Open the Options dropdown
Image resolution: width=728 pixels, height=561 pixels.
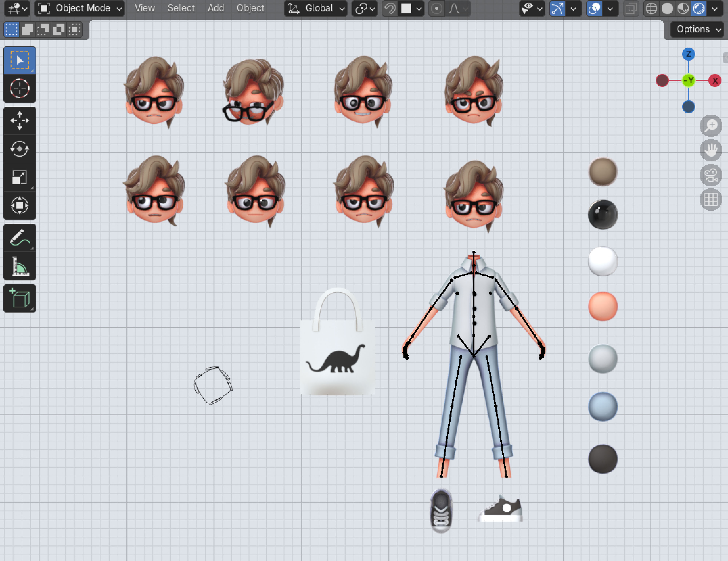pos(698,29)
